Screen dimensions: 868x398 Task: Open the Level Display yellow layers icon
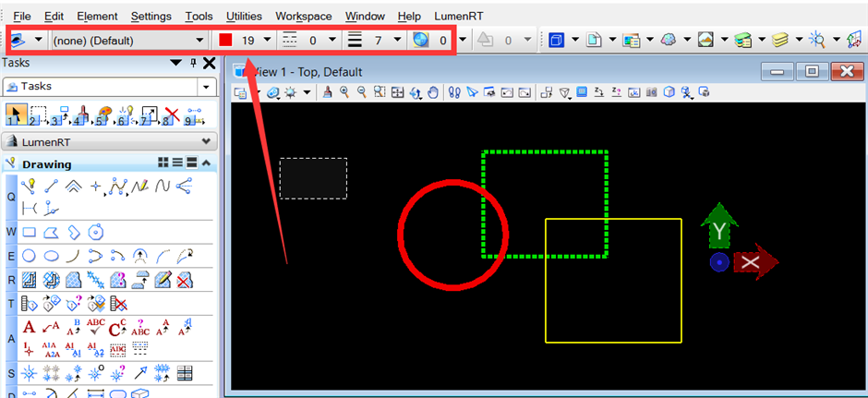point(779,40)
